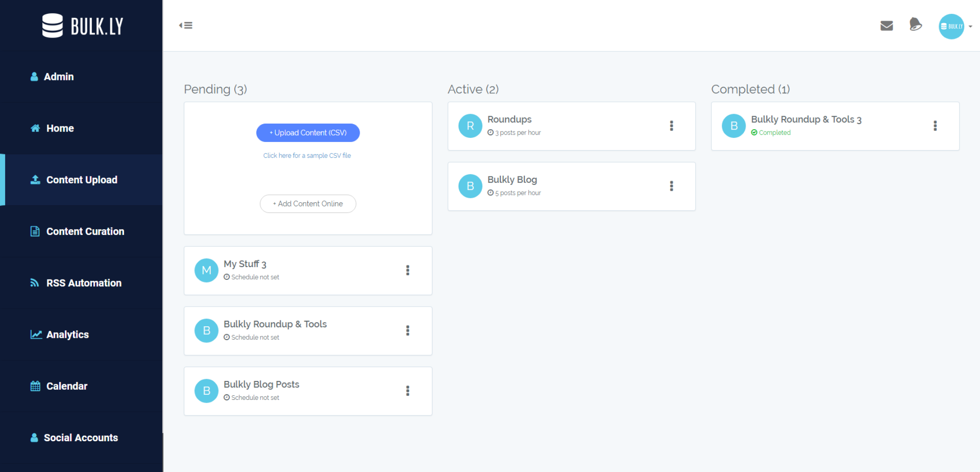Click the Bulk.ly logo in the sidebar
Viewport: 980px width, 472px height.
coord(82,26)
